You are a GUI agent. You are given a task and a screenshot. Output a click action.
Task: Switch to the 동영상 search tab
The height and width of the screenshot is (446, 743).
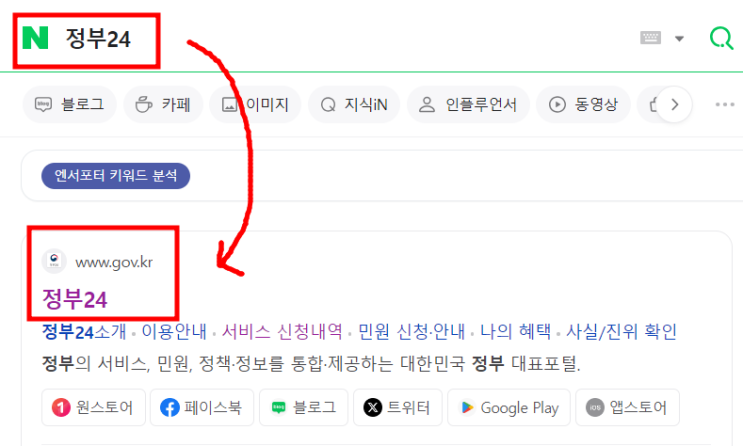(x=583, y=104)
